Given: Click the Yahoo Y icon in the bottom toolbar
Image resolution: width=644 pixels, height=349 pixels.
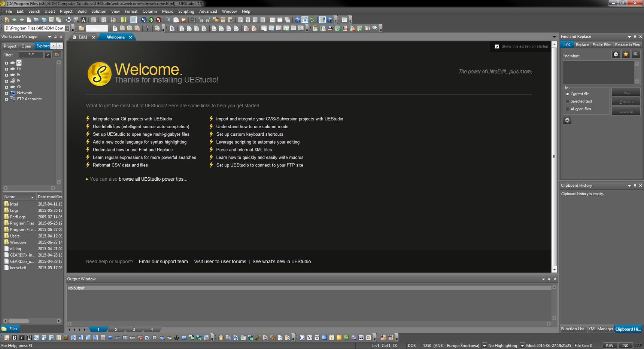Looking at the screenshot, I should point(310,338).
